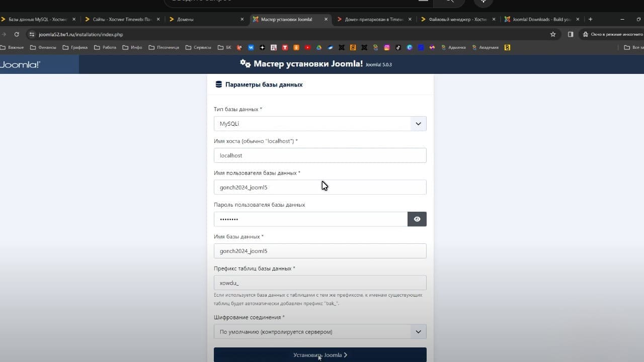The height and width of the screenshot is (362, 644).
Task: Click the Имя базы данных input field
Action: click(320, 251)
